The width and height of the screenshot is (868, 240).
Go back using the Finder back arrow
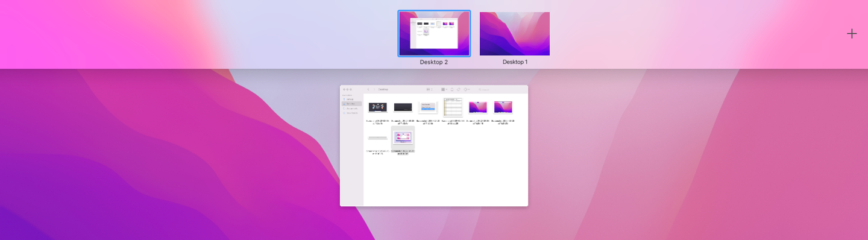368,89
